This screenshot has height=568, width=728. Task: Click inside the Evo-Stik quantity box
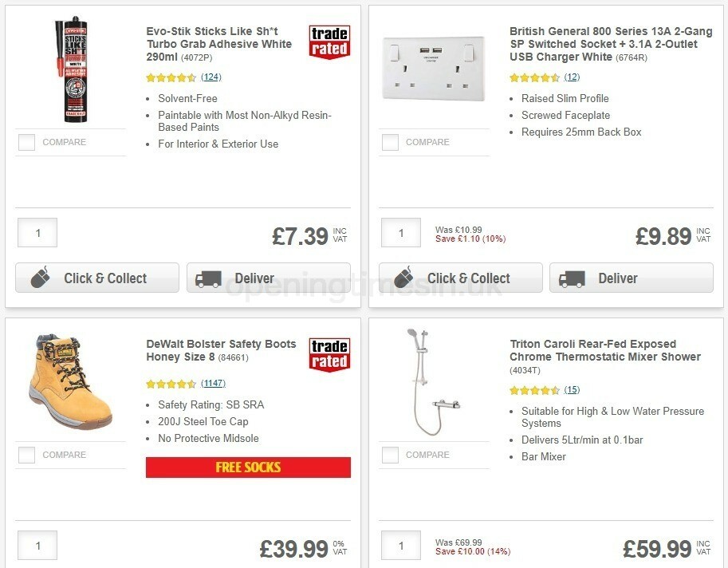tap(37, 232)
